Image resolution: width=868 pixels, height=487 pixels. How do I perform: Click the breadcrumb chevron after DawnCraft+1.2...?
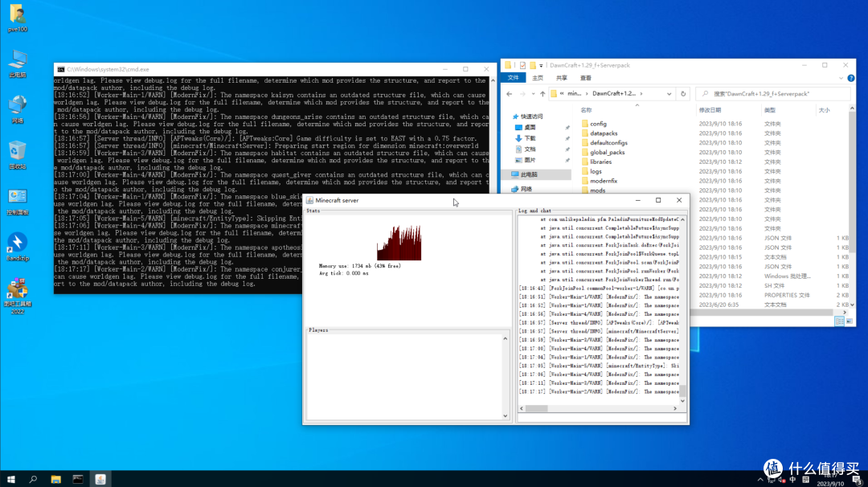point(641,93)
